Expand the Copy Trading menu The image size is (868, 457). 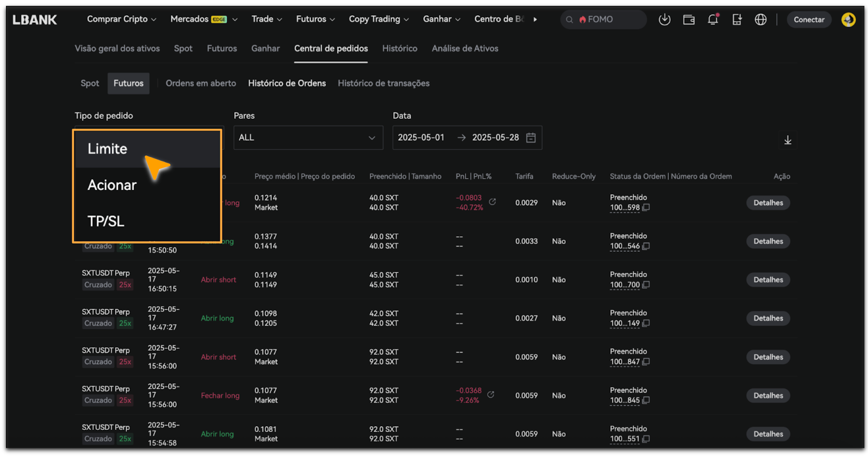(379, 19)
